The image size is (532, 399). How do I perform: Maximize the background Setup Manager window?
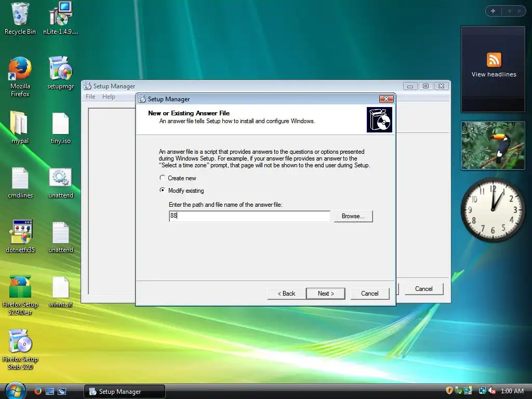click(x=425, y=86)
